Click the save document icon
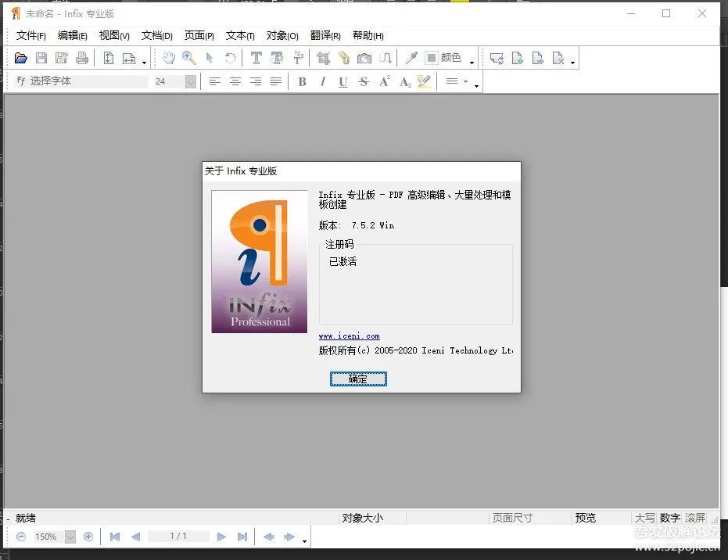 point(41,58)
